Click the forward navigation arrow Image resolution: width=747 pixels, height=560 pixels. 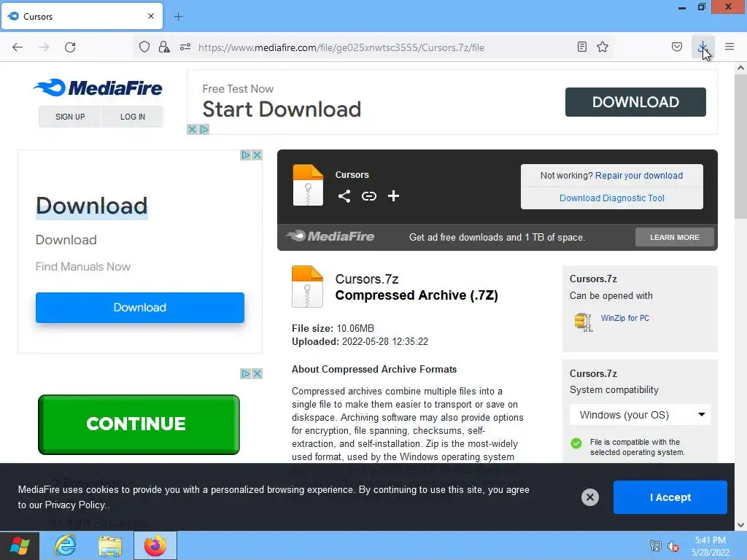44,47
